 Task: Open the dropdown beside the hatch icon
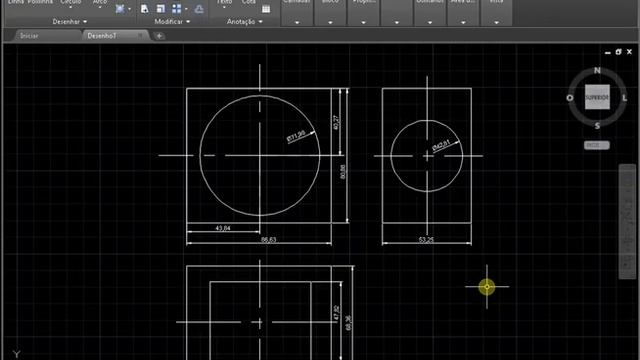(x=129, y=9)
